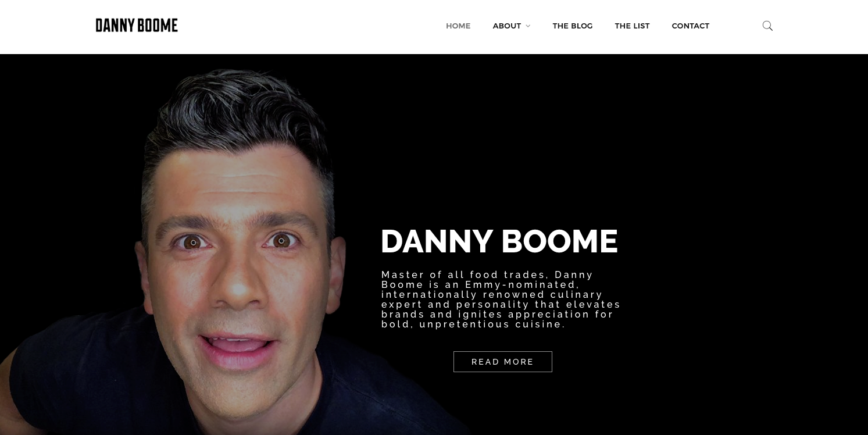Select the Contact nav item
Image resolution: width=868 pixels, height=435 pixels.
(x=691, y=26)
